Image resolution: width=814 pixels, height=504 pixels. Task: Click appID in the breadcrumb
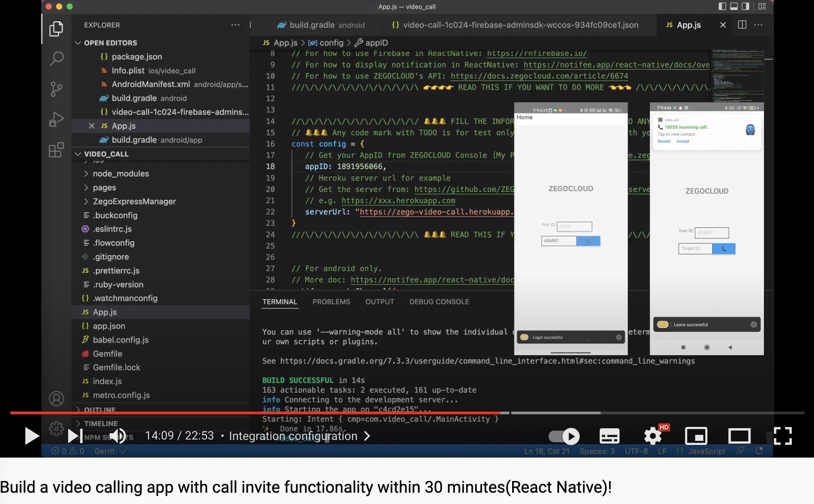pyautogui.click(x=372, y=43)
